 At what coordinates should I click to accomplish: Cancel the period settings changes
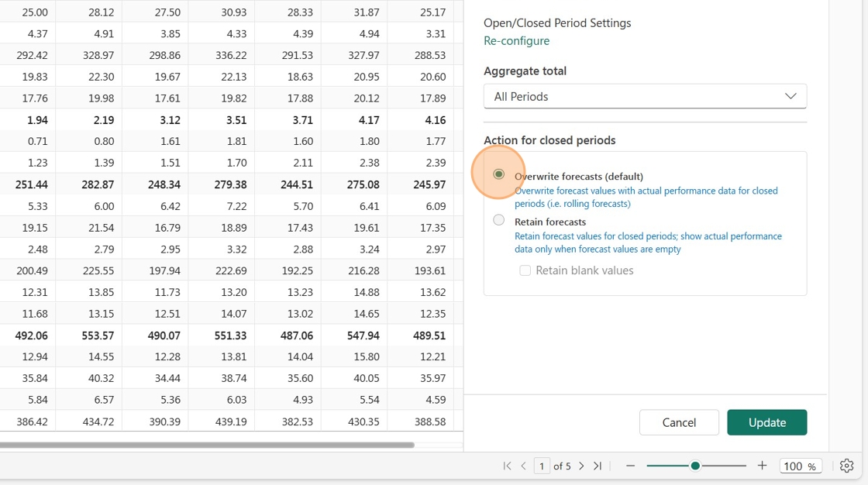pyautogui.click(x=679, y=422)
